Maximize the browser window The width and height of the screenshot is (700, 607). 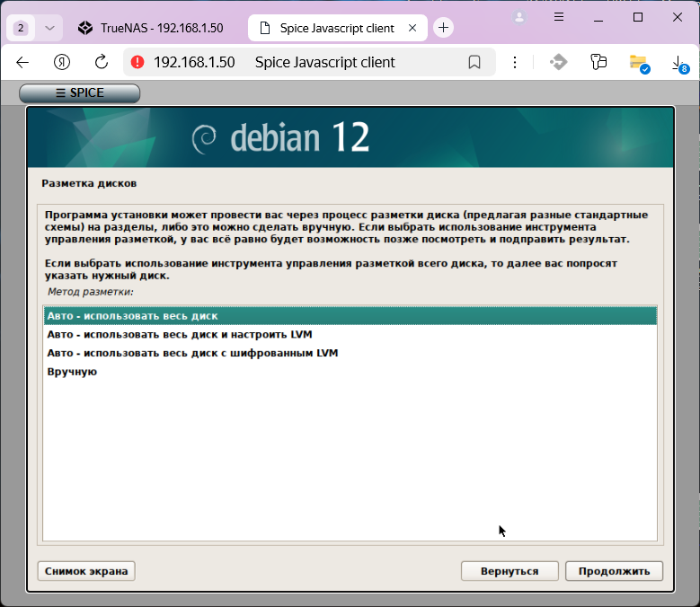[638, 17]
